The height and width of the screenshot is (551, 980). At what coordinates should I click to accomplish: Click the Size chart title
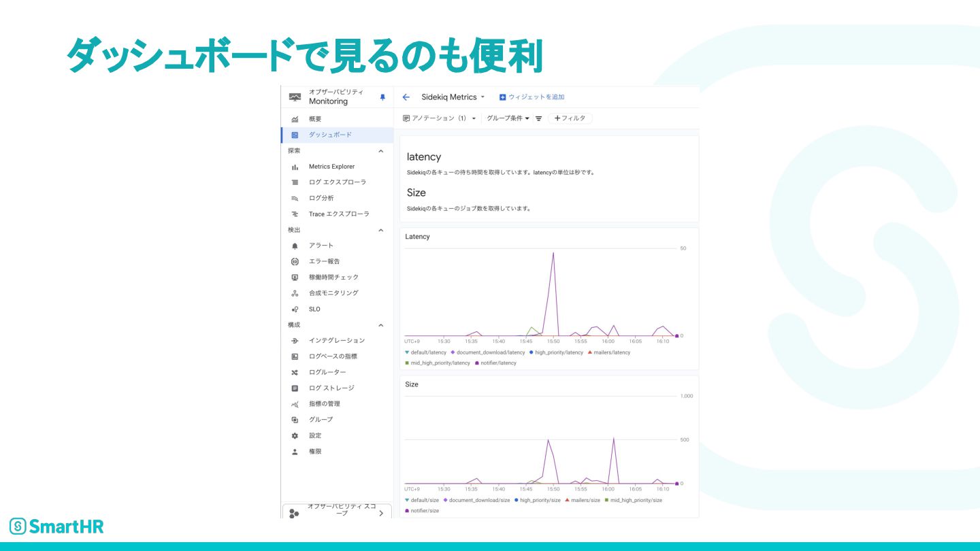click(x=412, y=384)
